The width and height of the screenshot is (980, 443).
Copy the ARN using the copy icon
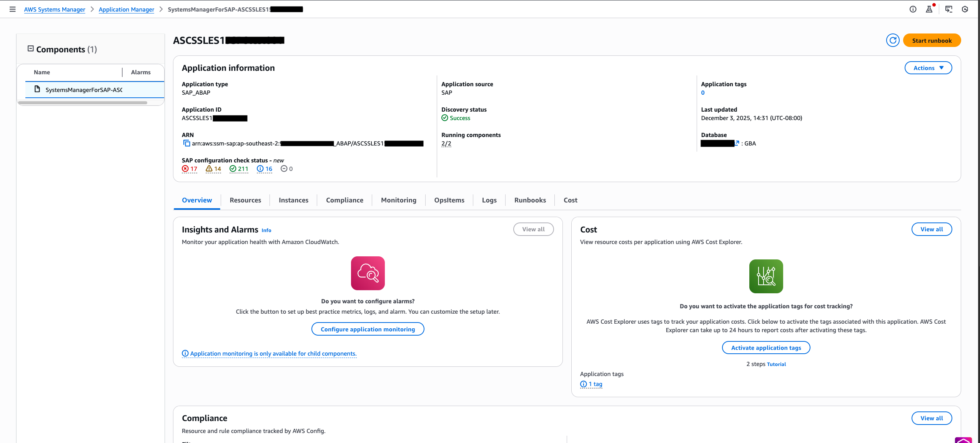coord(186,144)
